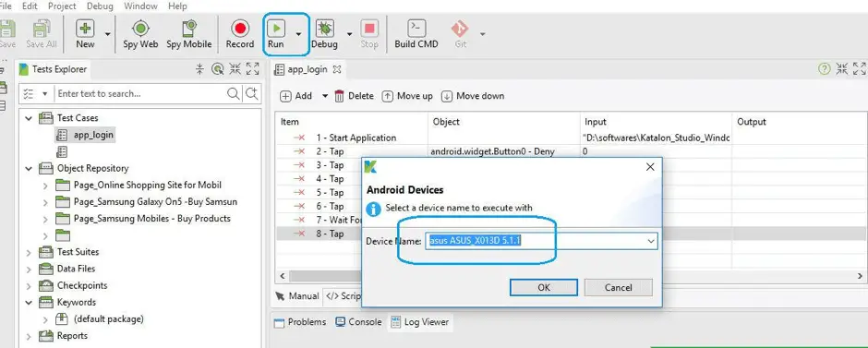Open the Build CMD tool
This screenshot has height=348, width=868.
pyautogui.click(x=416, y=34)
